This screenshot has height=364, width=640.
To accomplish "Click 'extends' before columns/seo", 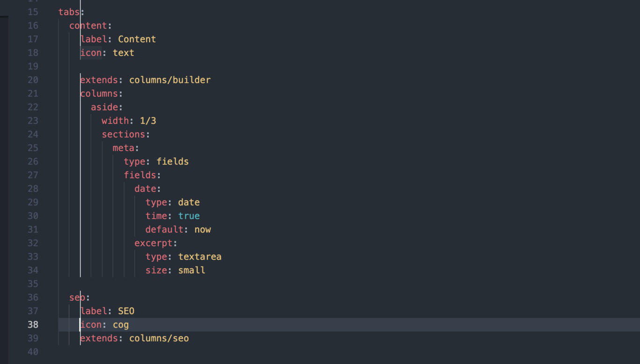I will click(x=99, y=338).
